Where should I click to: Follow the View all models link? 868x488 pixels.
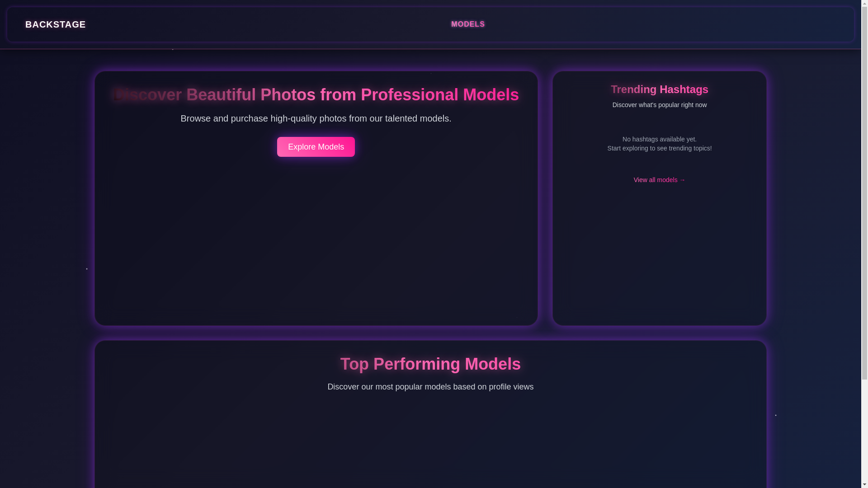[x=659, y=180]
